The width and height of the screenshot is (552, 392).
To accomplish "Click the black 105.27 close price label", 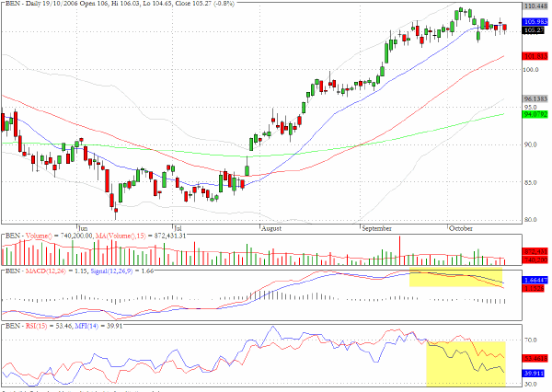I will coord(534,30).
